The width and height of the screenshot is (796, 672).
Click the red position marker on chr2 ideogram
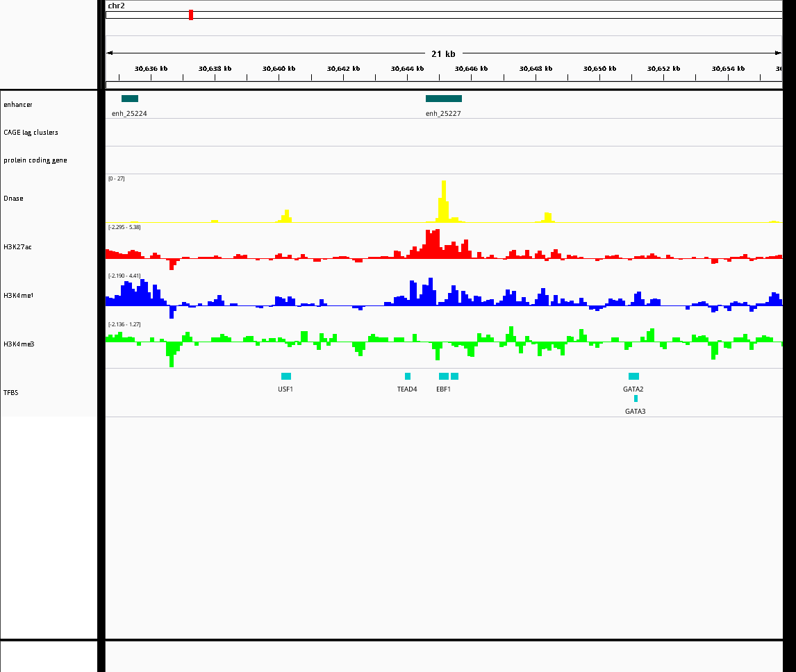coord(191,15)
